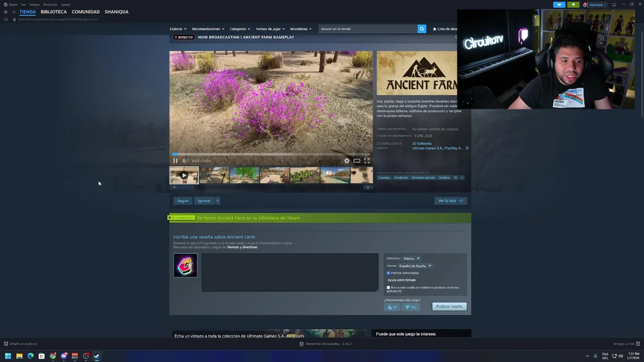Image resolution: width=644 pixels, height=362 pixels.
Task: Toggle the Permitir comentarios checkbox
Action: click(388, 273)
